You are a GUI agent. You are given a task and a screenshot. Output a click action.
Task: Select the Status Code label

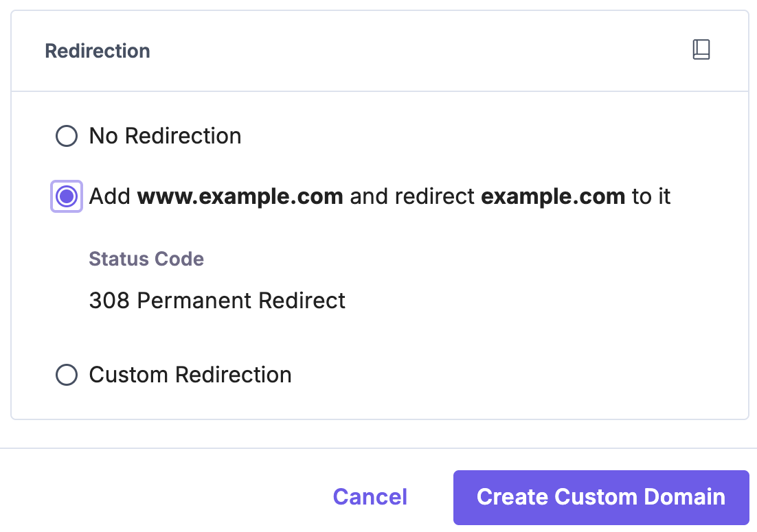coord(146,259)
